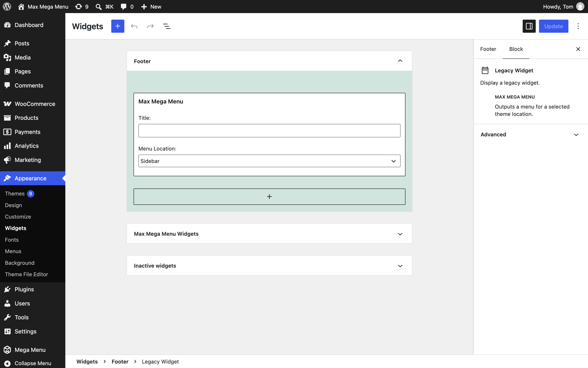Select the Block sidebar tab

[516, 49]
